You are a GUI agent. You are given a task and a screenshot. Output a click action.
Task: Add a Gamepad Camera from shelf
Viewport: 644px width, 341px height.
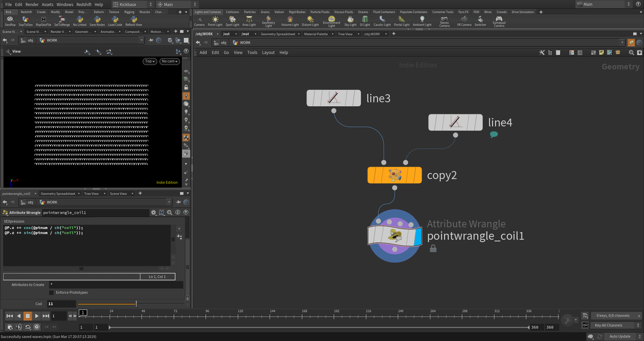point(499,21)
